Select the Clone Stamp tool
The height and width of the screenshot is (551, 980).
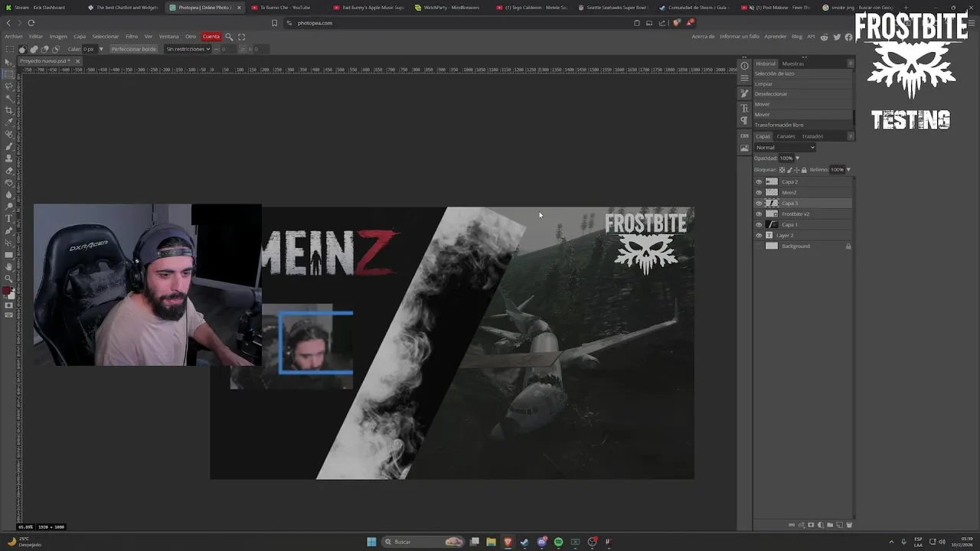click(9, 158)
